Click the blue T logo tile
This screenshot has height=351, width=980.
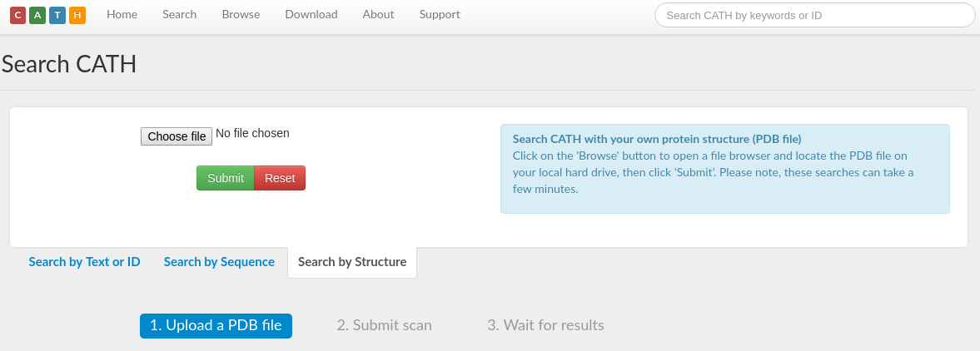[57, 15]
